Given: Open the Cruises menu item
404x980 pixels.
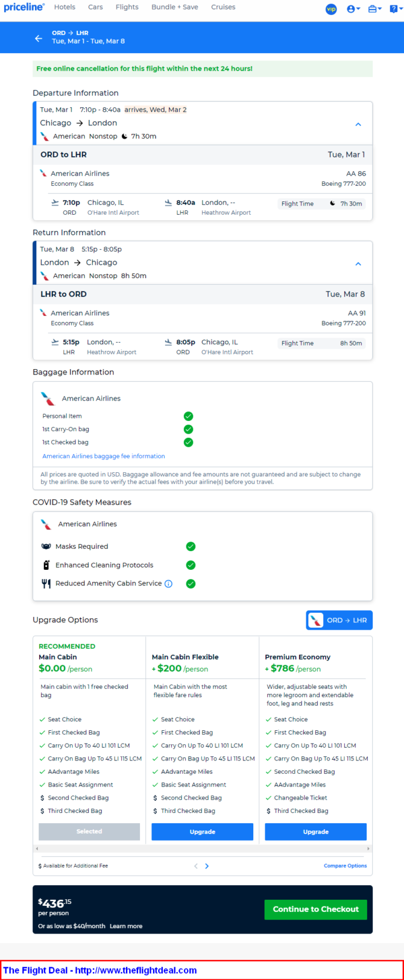Looking at the screenshot, I should pyautogui.click(x=223, y=7).
